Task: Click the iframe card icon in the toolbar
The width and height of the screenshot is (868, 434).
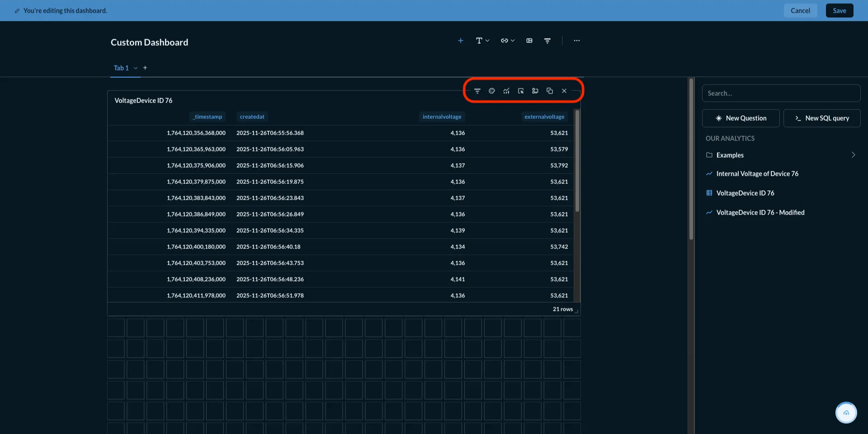Action: click(x=529, y=40)
